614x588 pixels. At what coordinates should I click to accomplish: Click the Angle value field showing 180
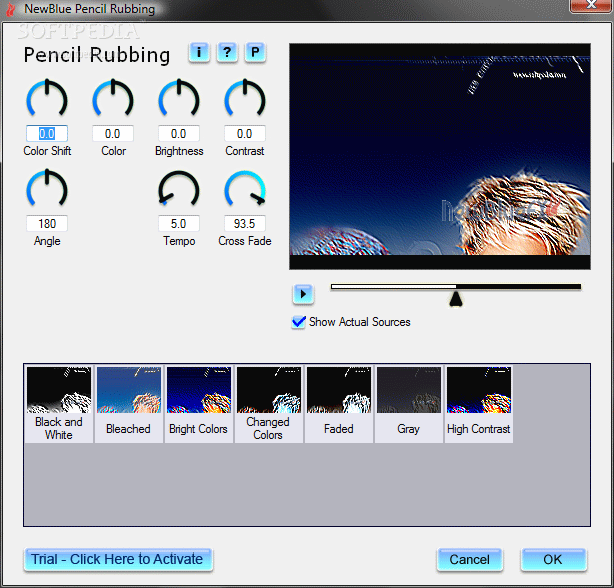(x=47, y=224)
